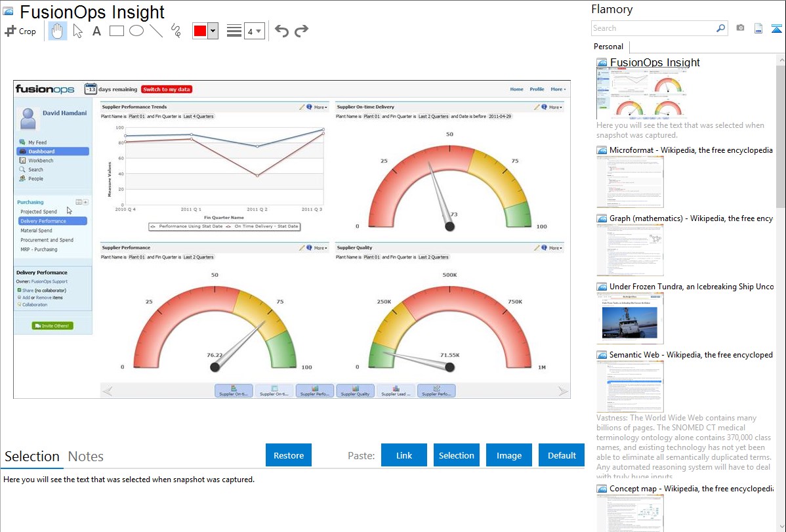This screenshot has width=786, height=532.
Task: Click the plus icon beside Purchasing
Action: [x=86, y=202]
